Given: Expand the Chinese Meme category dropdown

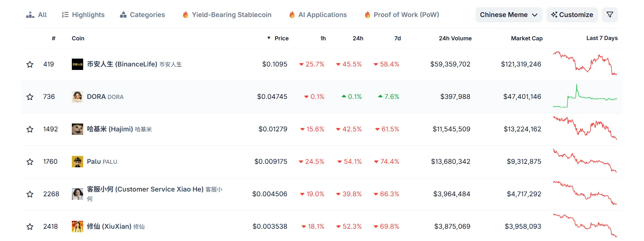Looking at the screenshot, I should click(x=509, y=15).
